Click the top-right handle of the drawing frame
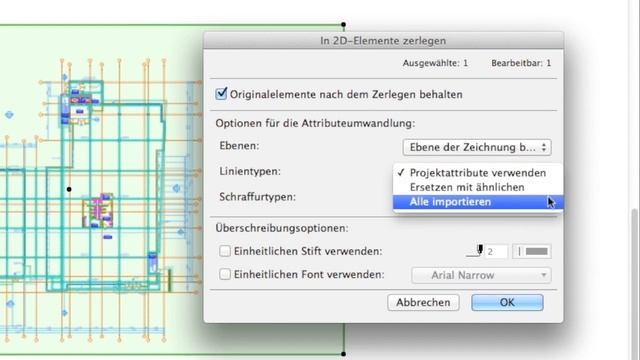640x360 pixels. point(344,24)
